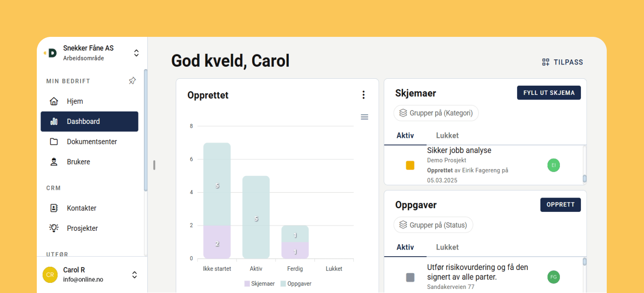Click the OPPRETT button in Oppgaver
Screen dimensions: 644x293
point(560,205)
